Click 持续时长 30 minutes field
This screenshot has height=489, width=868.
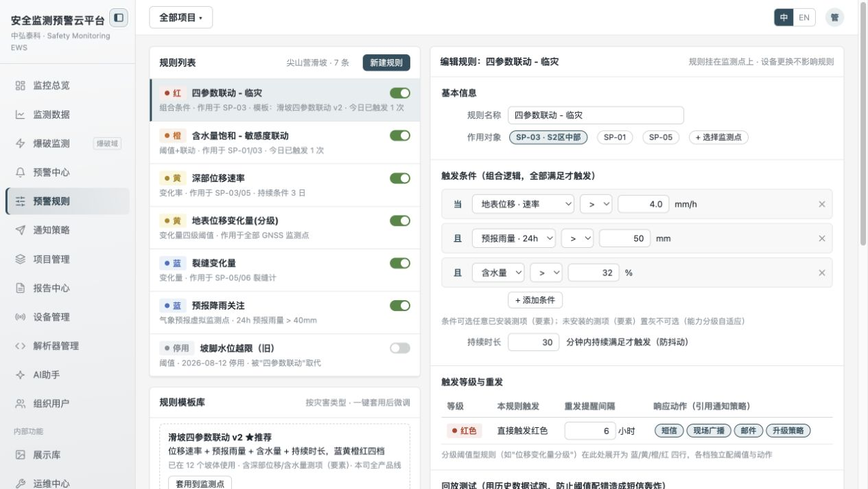coord(534,342)
